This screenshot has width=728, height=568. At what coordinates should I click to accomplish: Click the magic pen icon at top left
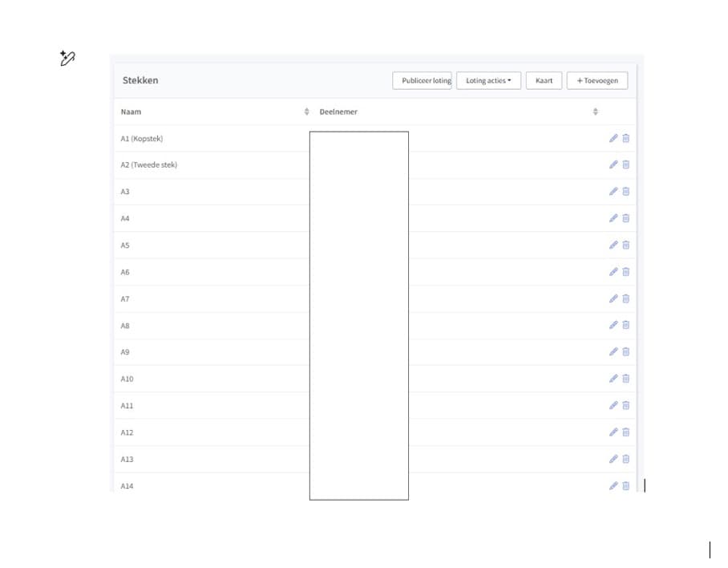[67, 59]
